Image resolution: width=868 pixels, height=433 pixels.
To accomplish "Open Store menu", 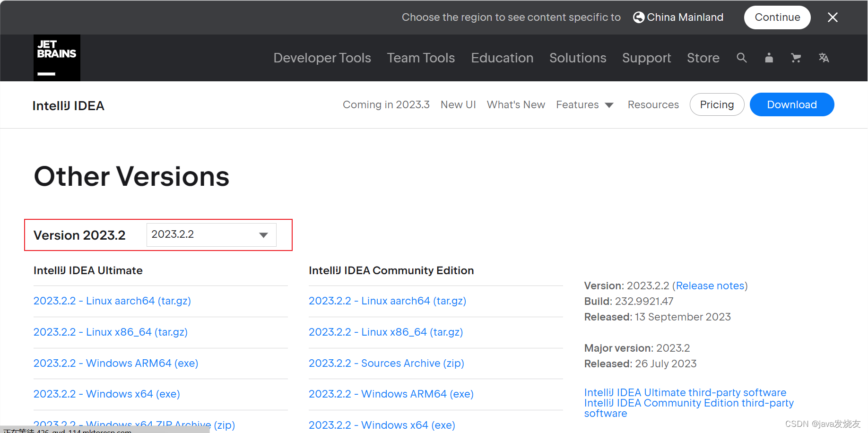I will (x=703, y=58).
